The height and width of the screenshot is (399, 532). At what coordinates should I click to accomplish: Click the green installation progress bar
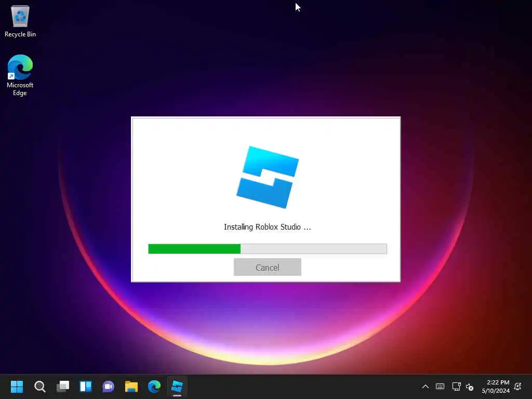pyautogui.click(x=268, y=249)
